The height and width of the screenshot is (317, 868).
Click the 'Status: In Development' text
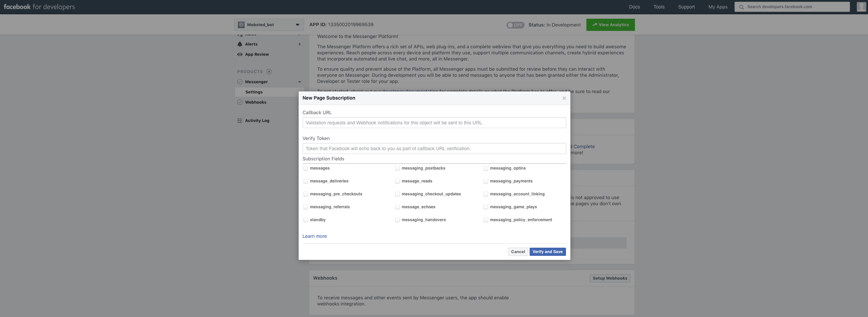[555, 25]
